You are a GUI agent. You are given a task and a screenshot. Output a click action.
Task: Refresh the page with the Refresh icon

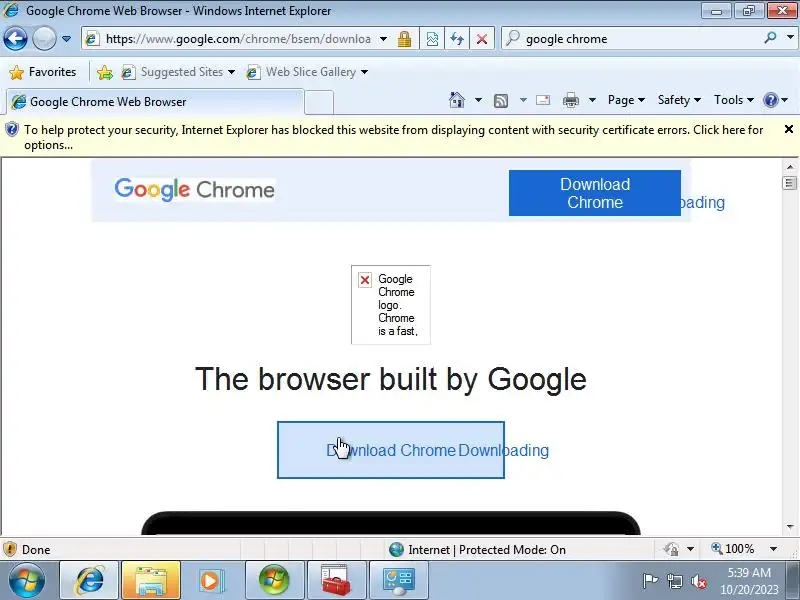point(457,39)
